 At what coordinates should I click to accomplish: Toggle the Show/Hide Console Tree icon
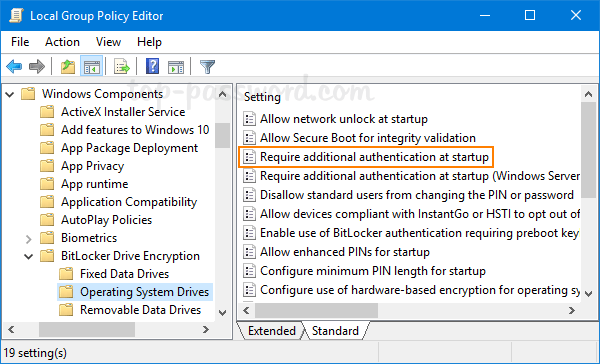(91, 67)
